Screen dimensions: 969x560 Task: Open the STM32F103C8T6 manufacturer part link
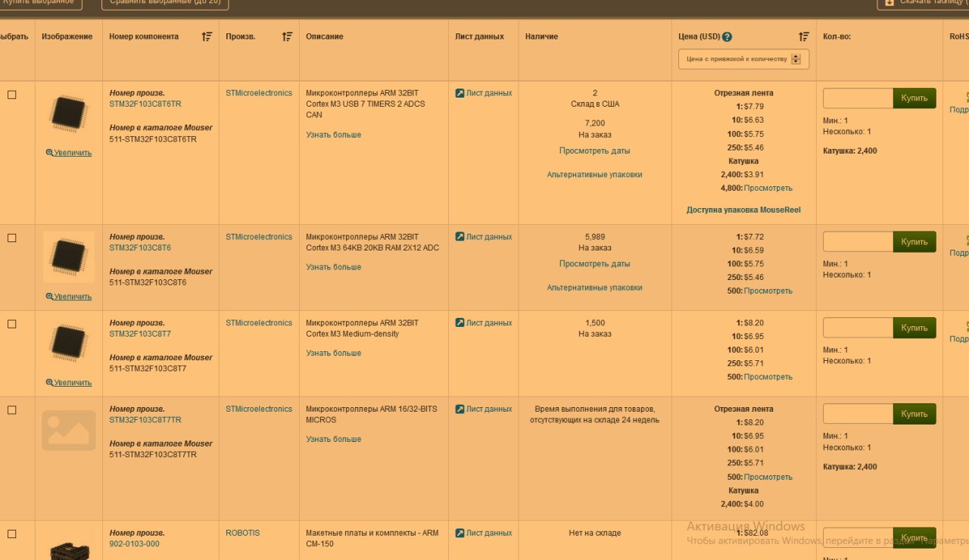140,248
